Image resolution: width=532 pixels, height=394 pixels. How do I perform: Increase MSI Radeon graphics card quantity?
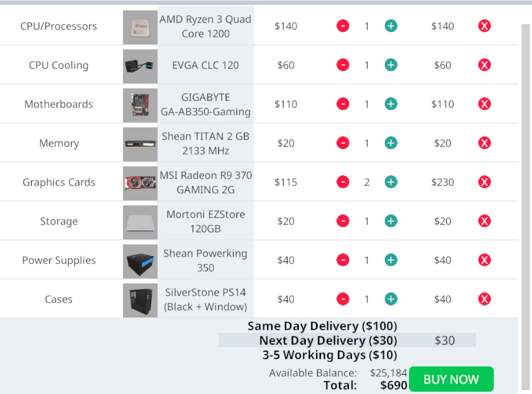[x=391, y=182]
